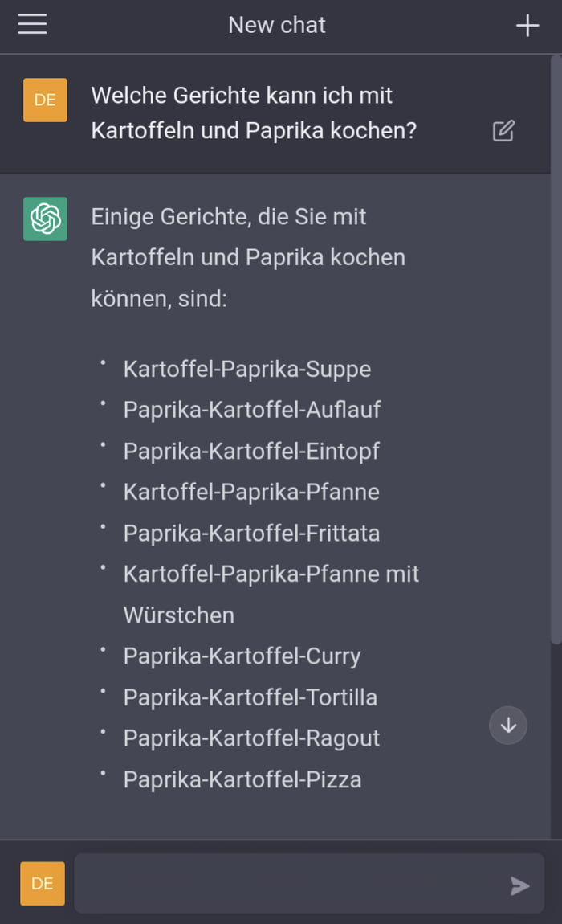562x924 pixels.
Task: Start a new chat with the plus icon
Action: (527, 25)
